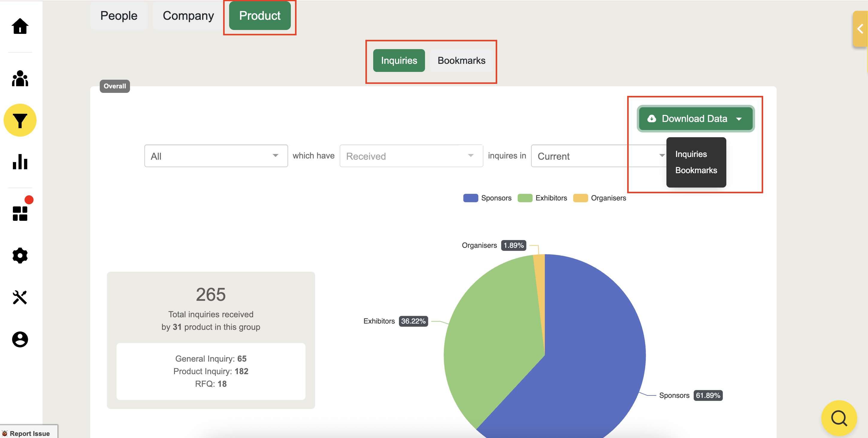868x438 pixels.
Task: Switch to the People tab
Action: pyautogui.click(x=119, y=16)
